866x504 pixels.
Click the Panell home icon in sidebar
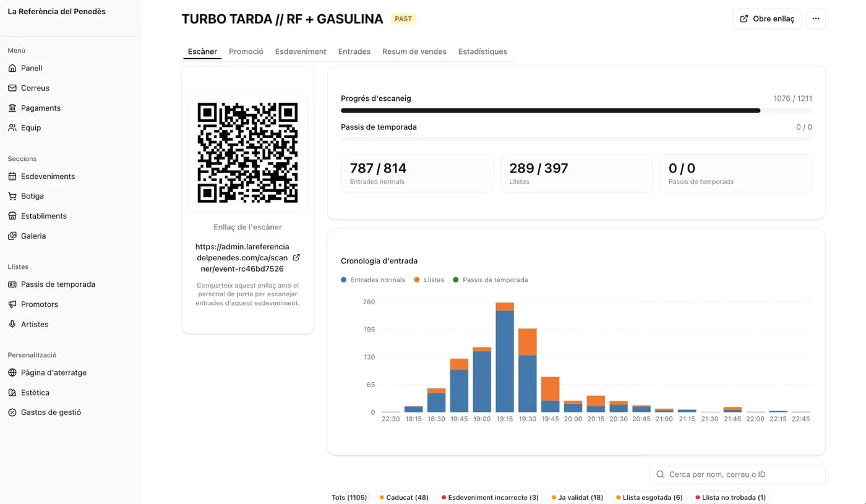point(12,68)
